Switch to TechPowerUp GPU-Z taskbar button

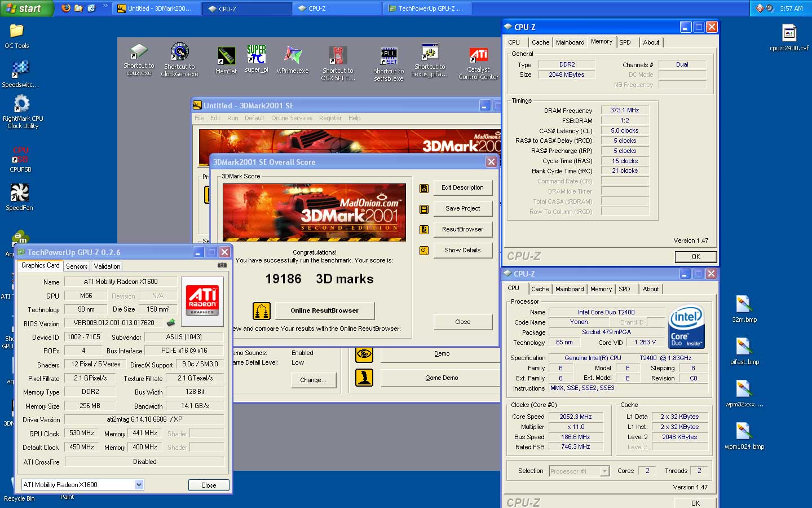pos(426,8)
